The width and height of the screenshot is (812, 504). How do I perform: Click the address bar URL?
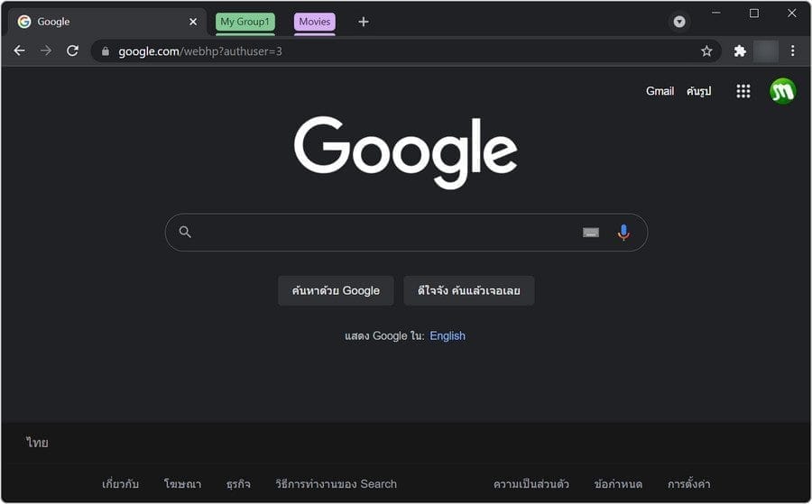click(x=200, y=51)
